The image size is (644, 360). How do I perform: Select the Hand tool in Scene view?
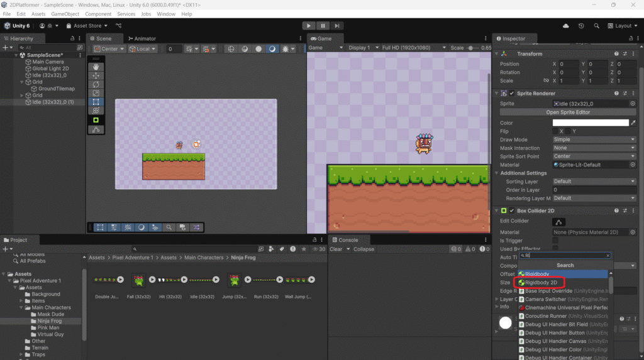click(x=96, y=67)
